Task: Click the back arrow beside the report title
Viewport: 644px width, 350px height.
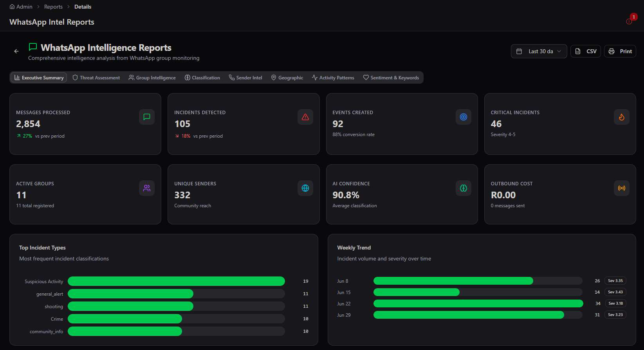Action: 16,51
